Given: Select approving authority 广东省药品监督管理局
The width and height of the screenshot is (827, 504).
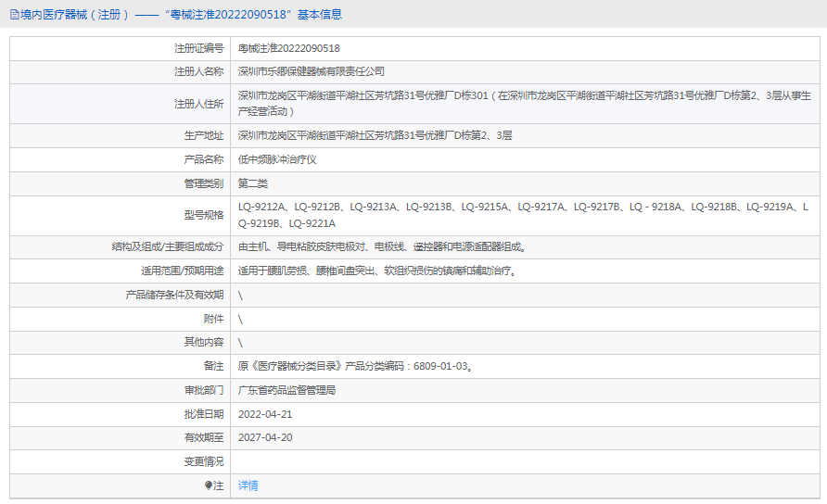Looking at the screenshot, I should click(286, 390).
